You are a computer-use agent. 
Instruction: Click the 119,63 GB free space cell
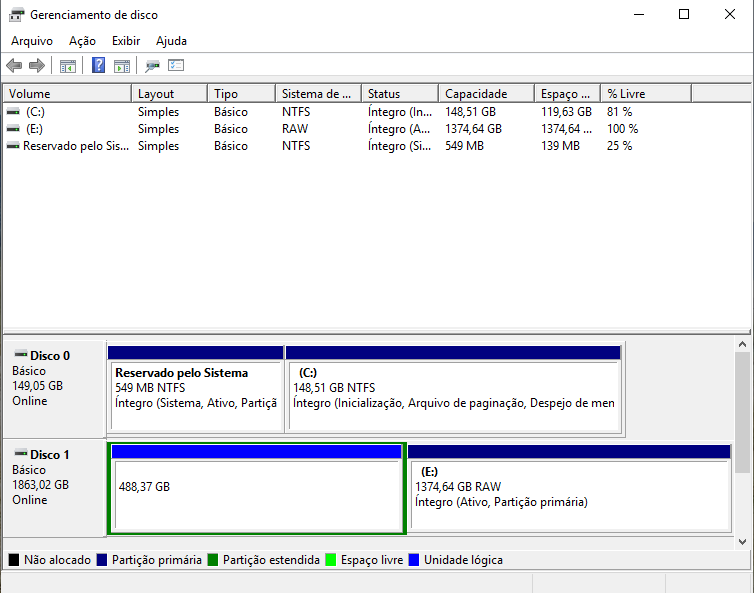566,112
